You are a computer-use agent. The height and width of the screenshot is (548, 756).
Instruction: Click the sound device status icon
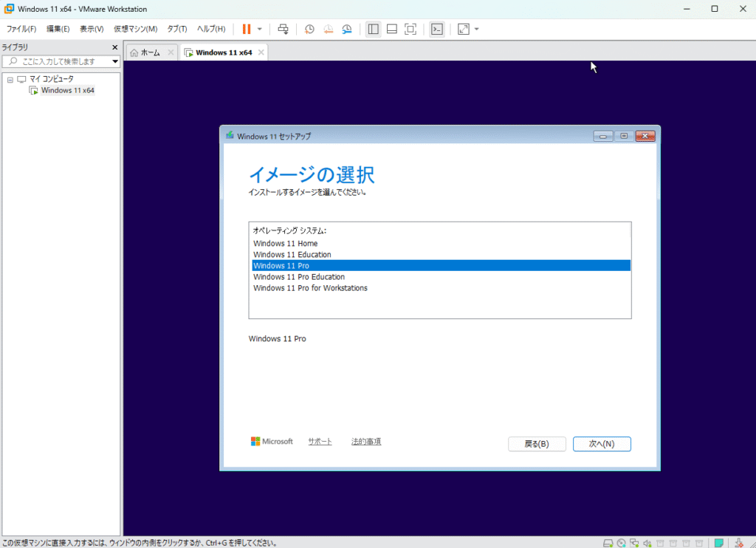pos(647,543)
